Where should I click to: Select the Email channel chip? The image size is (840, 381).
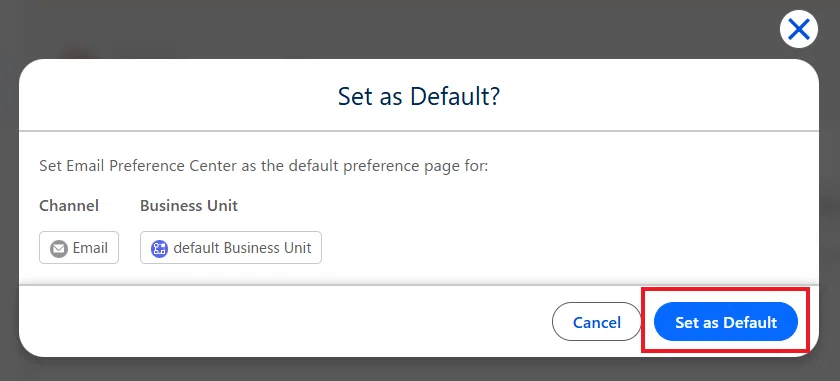(x=79, y=248)
